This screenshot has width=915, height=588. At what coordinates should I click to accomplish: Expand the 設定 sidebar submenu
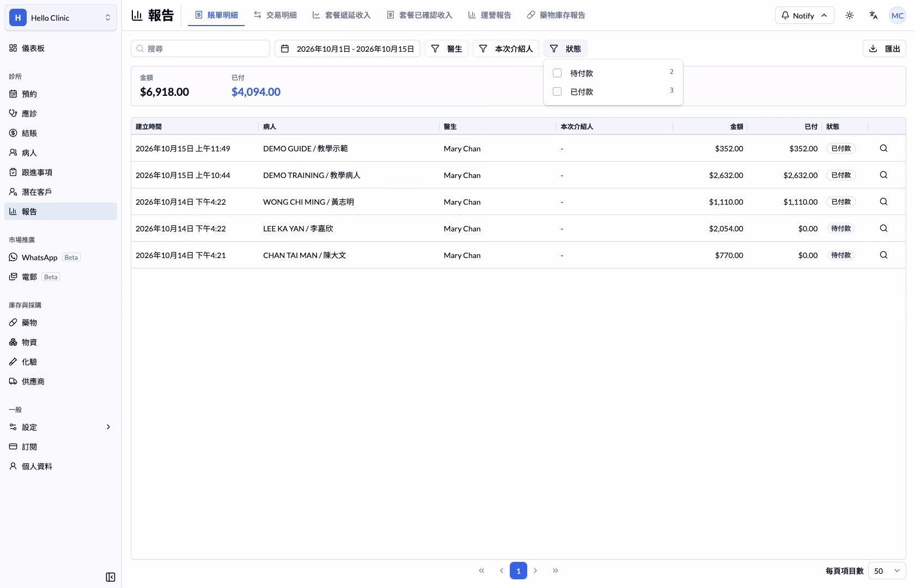coord(60,427)
